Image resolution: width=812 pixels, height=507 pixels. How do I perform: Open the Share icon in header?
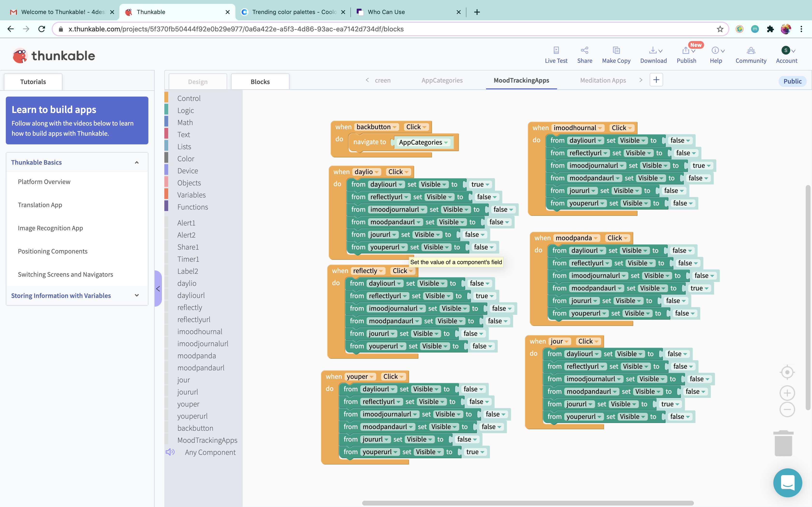click(x=585, y=50)
